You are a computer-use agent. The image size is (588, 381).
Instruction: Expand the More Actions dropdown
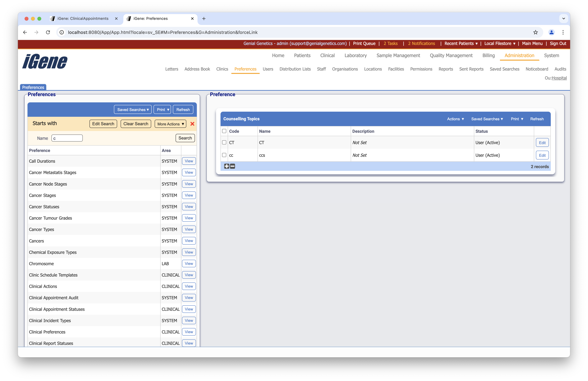tap(170, 124)
